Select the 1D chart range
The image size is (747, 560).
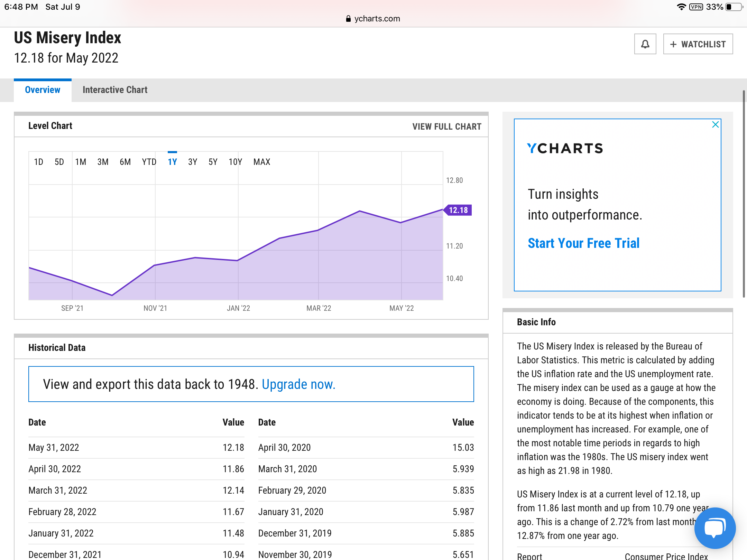pyautogui.click(x=38, y=162)
